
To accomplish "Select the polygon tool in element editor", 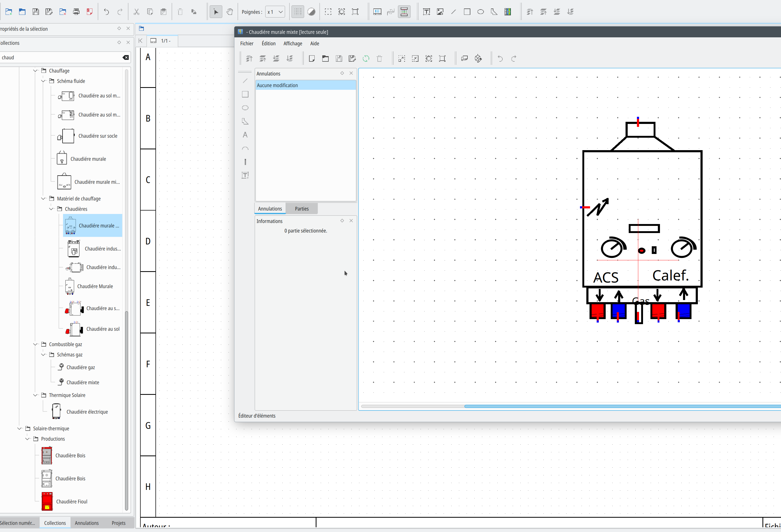I will (245, 121).
